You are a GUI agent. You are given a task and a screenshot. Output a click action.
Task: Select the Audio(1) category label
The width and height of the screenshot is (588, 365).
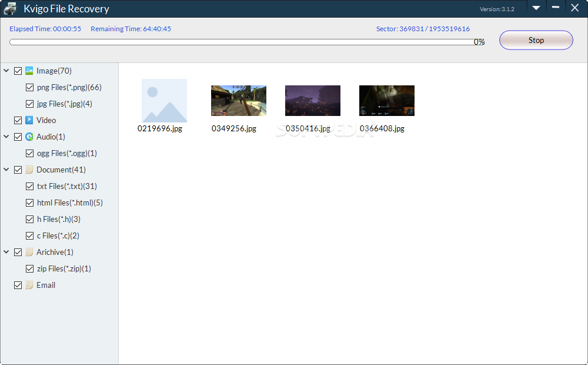51,137
